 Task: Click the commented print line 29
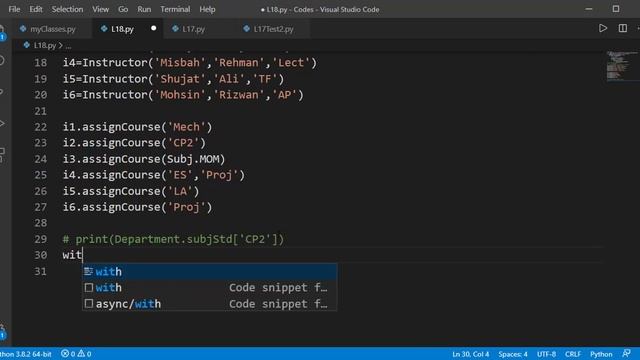click(x=173, y=239)
